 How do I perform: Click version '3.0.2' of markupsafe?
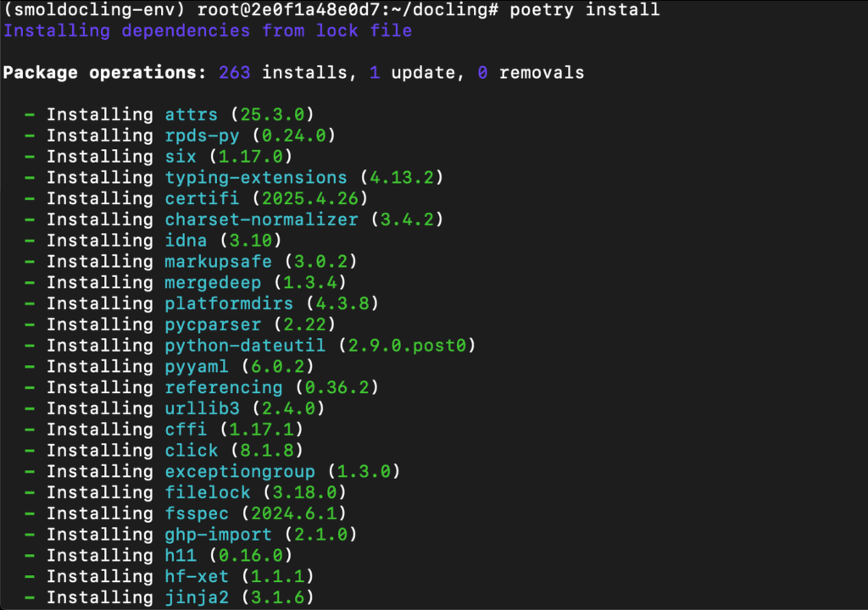click(x=321, y=261)
